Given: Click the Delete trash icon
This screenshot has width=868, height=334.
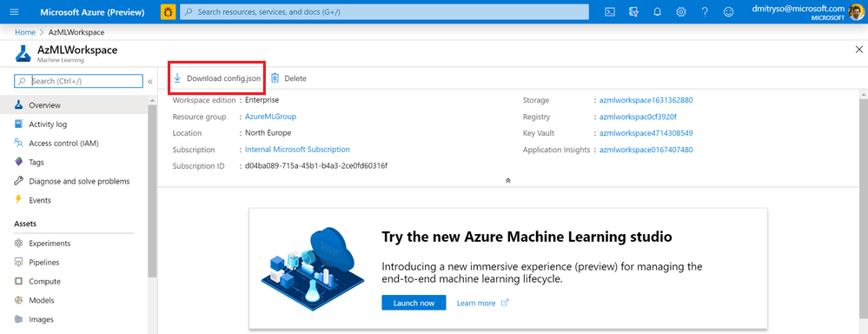Looking at the screenshot, I should 275,78.
